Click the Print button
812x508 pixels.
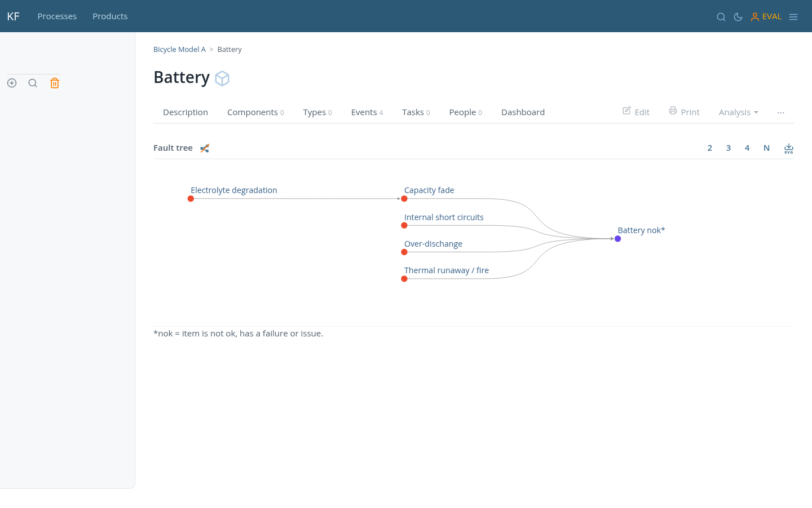coord(684,112)
